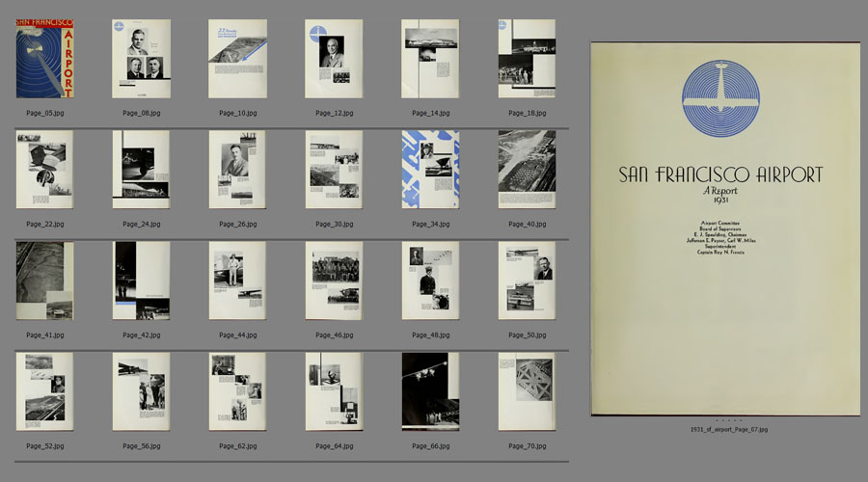
Task: Click the large San Francisco Airport preview image
Action: point(723,228)
